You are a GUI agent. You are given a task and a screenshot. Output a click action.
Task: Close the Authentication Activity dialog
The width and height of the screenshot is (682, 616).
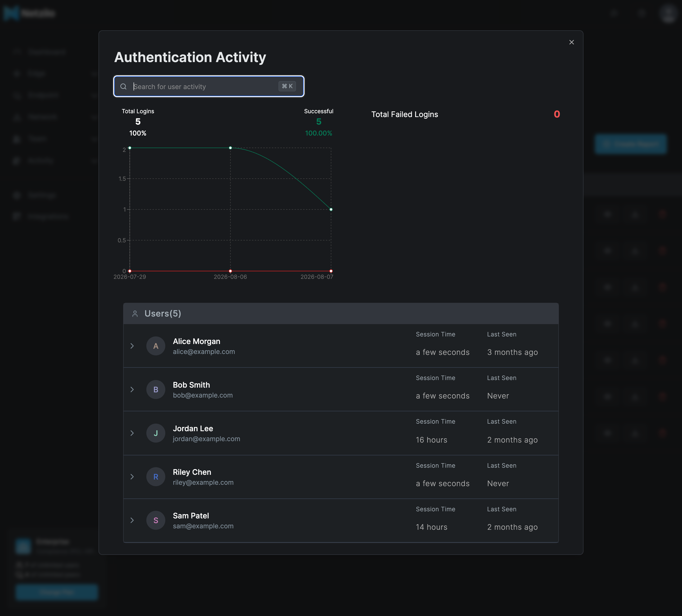click(571, 42)
